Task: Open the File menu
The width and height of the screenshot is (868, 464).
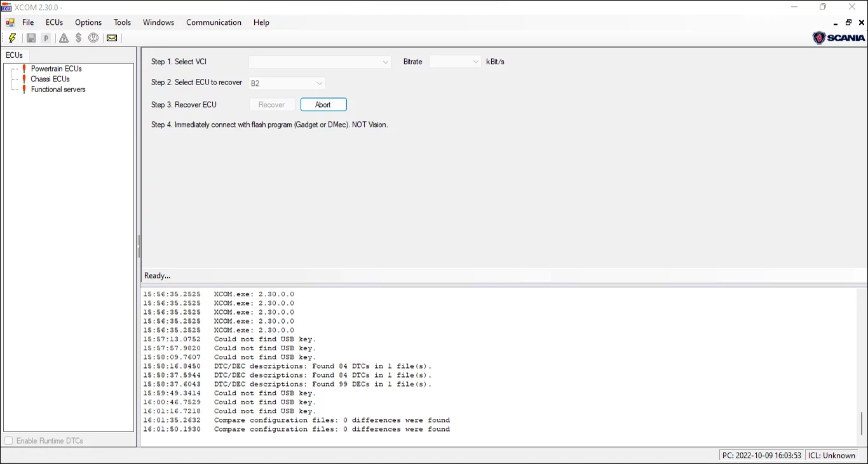Action: [x=29, y=22]
